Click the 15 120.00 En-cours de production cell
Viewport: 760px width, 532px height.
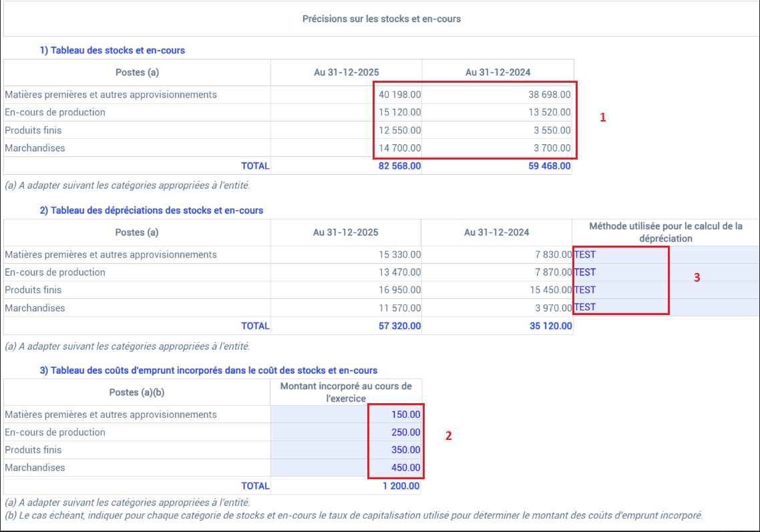(x=347, y=112)
